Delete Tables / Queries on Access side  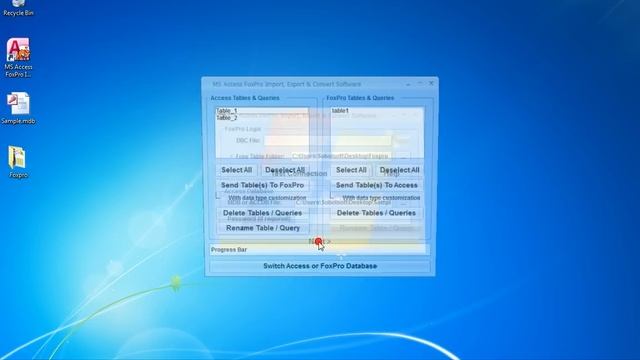pyautogui.click(x=262, y=213)
